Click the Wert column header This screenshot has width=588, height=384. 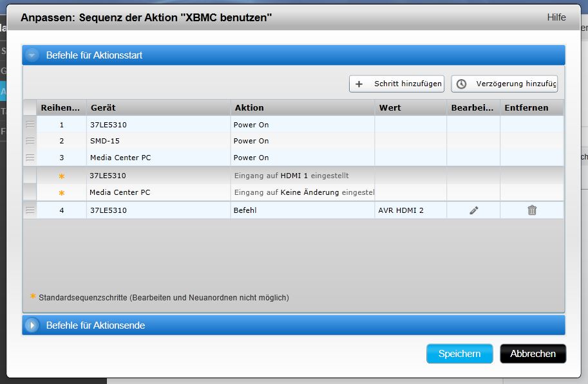pyautogui.click(x=410, y=108)
